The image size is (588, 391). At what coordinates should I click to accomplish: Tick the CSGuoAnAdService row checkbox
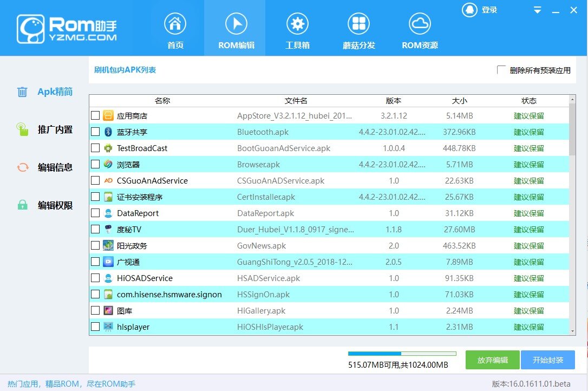(95, 180)
